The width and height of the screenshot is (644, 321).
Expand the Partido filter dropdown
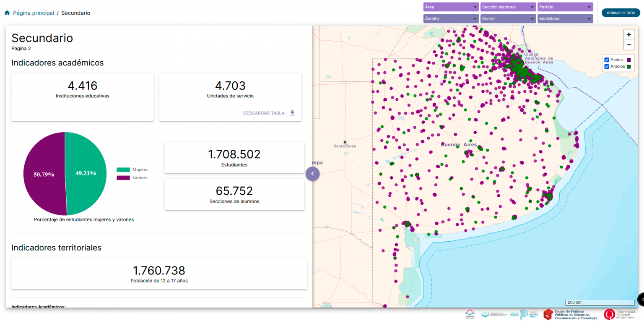565,7
